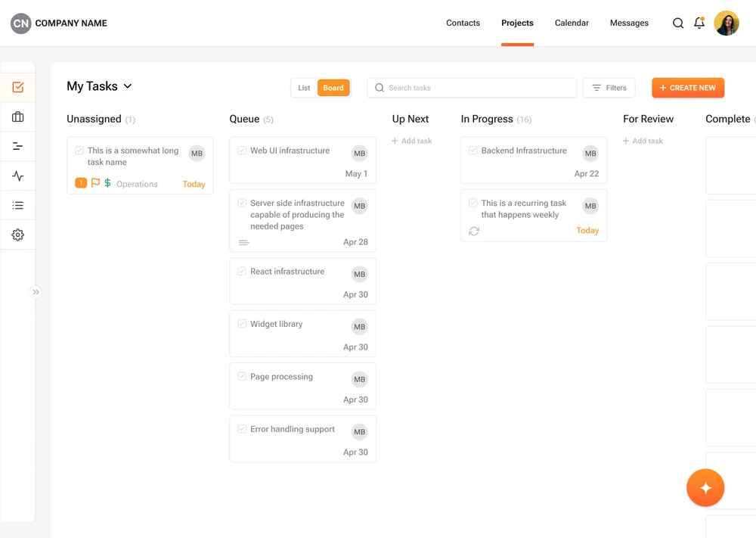Check the Web UI infrastructure task checkbox

coord(241,151)
